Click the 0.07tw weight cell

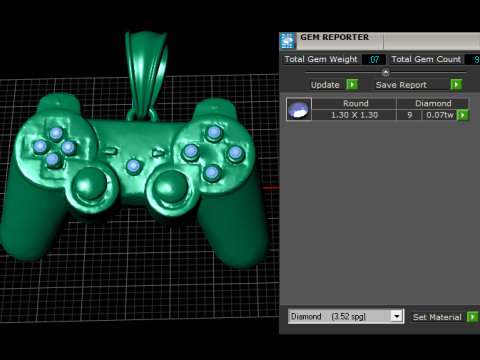tap(440, 115)
